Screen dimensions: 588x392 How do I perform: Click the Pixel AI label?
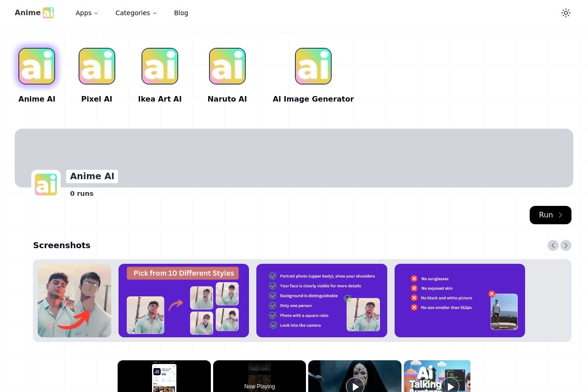97,99
